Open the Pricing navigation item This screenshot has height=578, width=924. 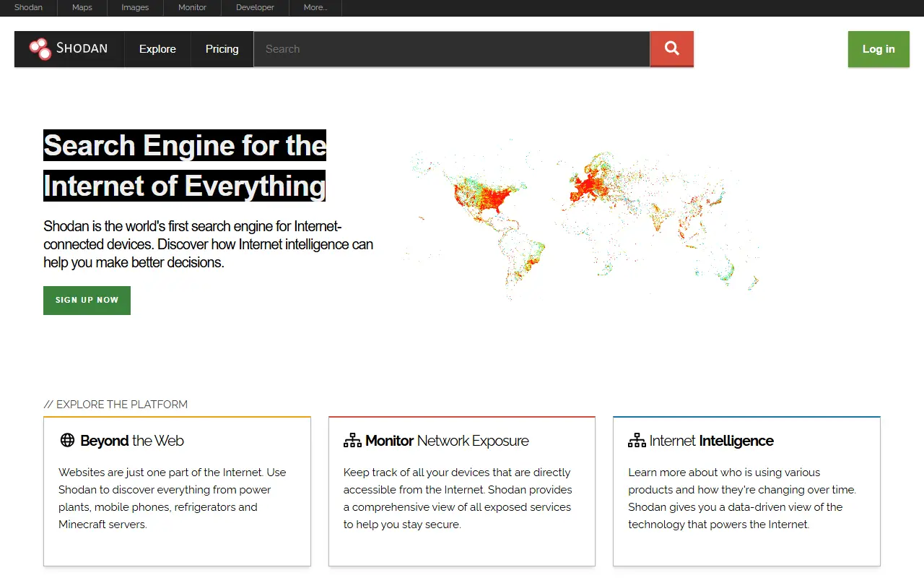tap(222, 49)
